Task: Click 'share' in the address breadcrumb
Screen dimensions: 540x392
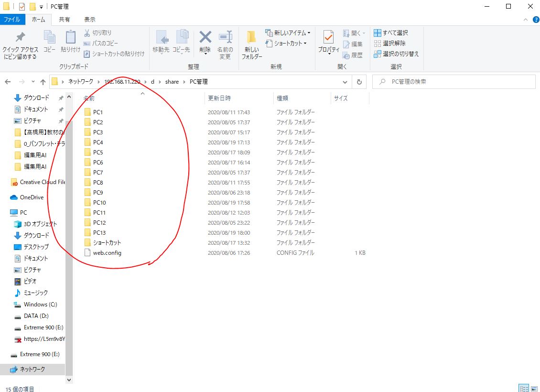Action: click(x=172, y=82)
